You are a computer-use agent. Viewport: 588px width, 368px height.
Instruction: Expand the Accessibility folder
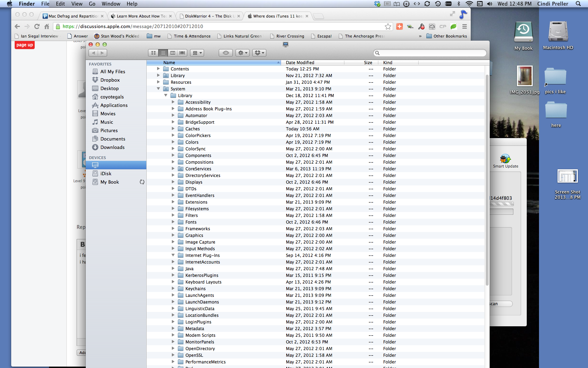click(173, 102)
